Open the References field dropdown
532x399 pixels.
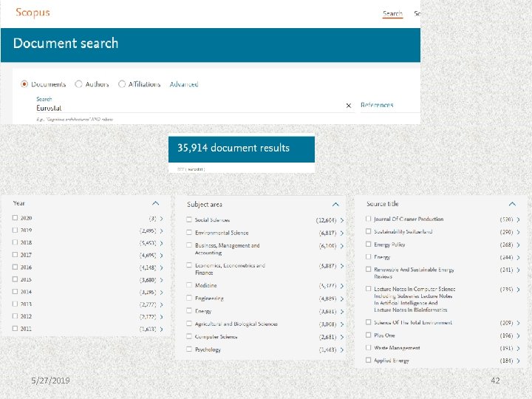click(377, 105)
